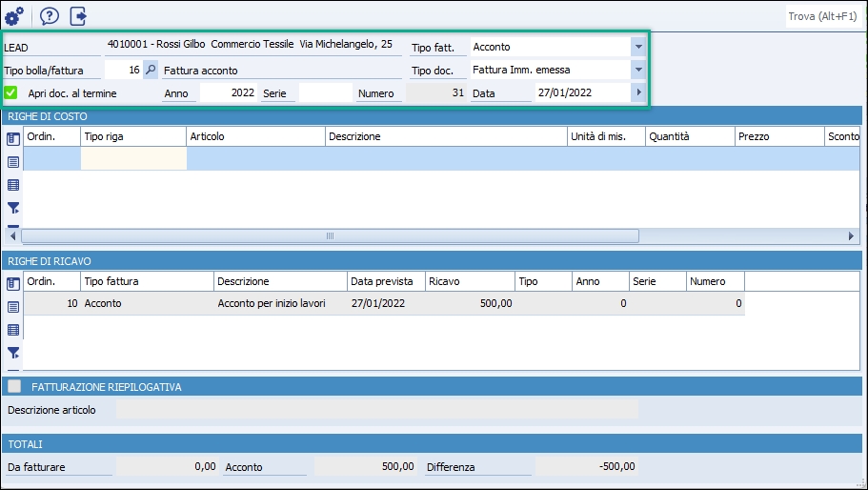868x490 pixels.
Task: Open the settings gears icon
Action: (14, 16)
